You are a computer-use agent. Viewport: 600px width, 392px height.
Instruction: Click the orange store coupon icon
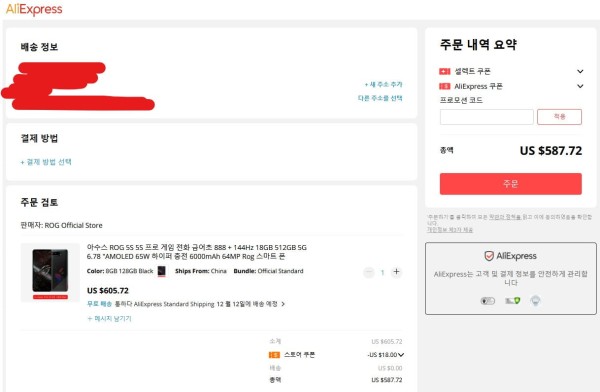coord(274,355)
